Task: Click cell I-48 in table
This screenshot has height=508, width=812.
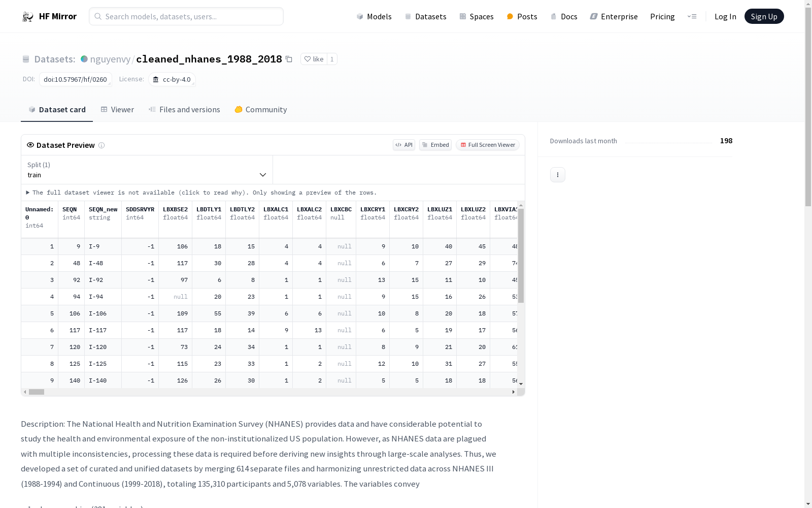Action: [x=103, y=263]
